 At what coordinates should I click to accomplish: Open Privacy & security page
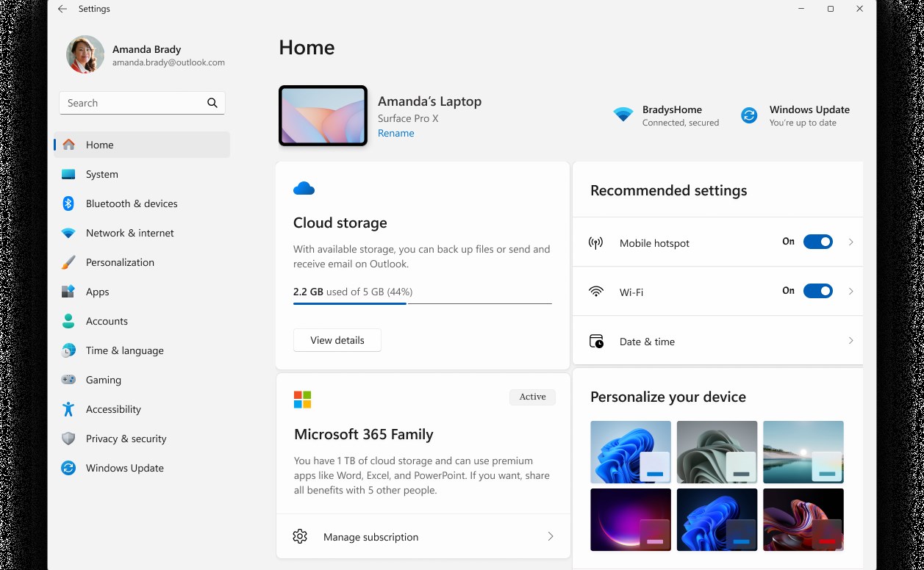[142, 439]
